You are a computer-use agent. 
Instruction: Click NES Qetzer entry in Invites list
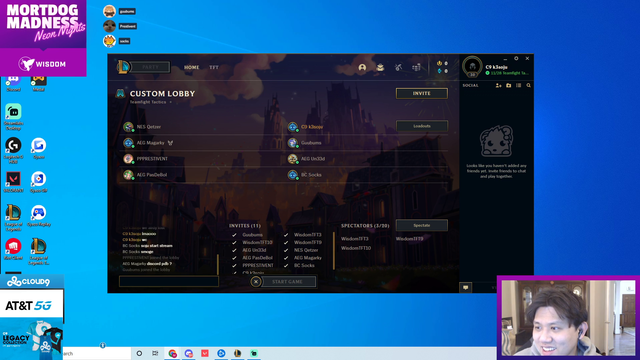point(306,250)
